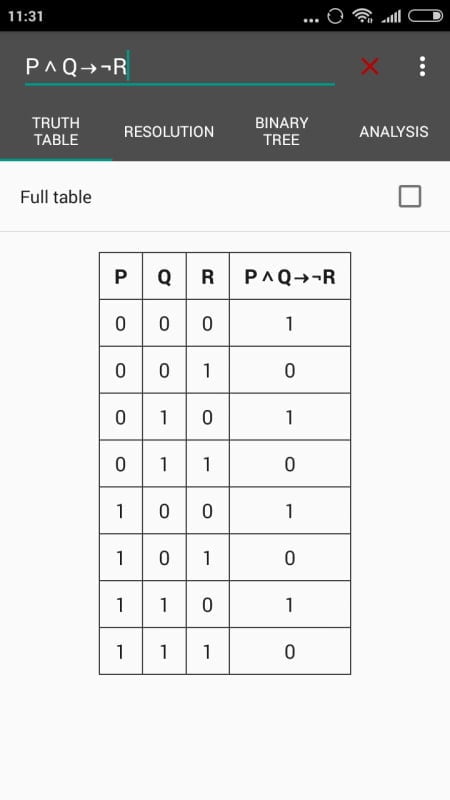Tap the P ∧ Q→¬R result column header
450x800 pixels.
tap(290, 276)
